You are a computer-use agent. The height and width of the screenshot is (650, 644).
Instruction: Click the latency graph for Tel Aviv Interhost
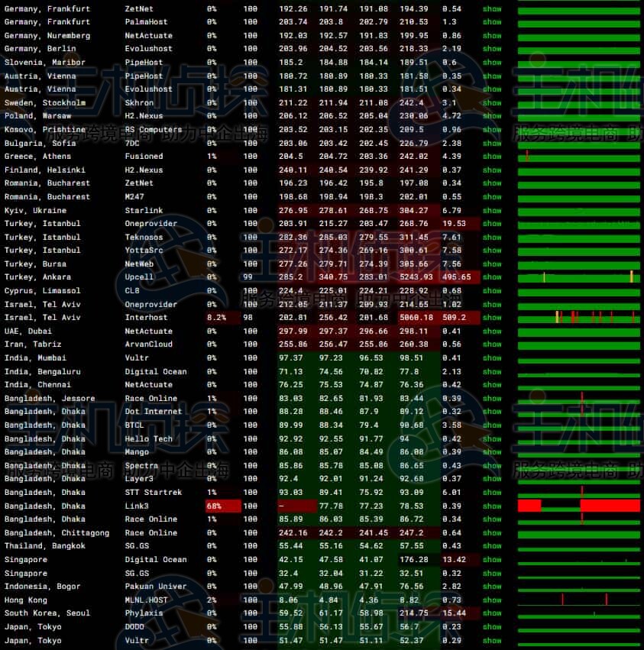(x=579, y=318)
